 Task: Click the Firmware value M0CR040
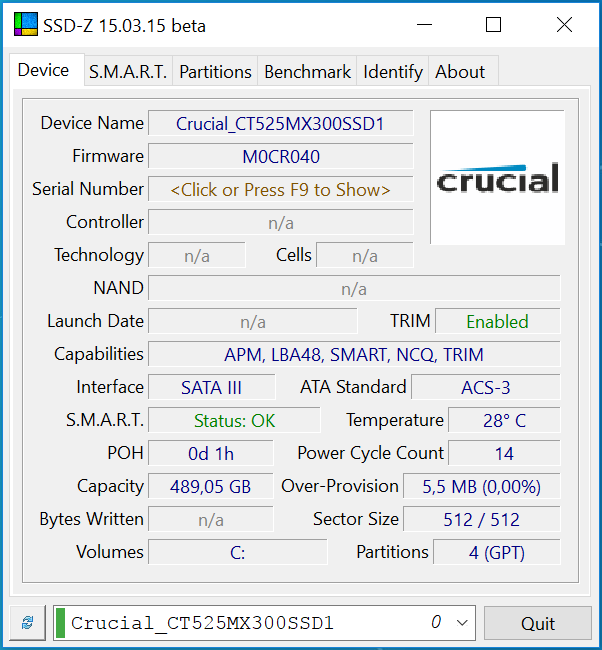pyautogui.click(x=281, y=156)
